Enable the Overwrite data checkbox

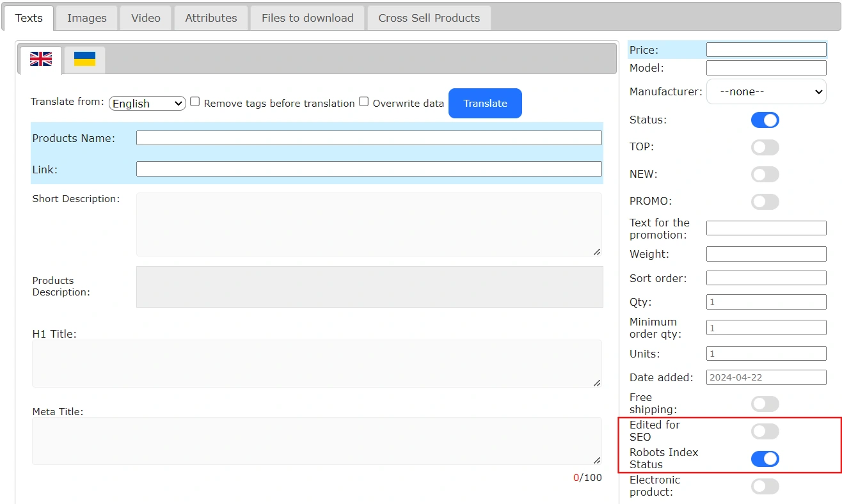coord(363,102)
